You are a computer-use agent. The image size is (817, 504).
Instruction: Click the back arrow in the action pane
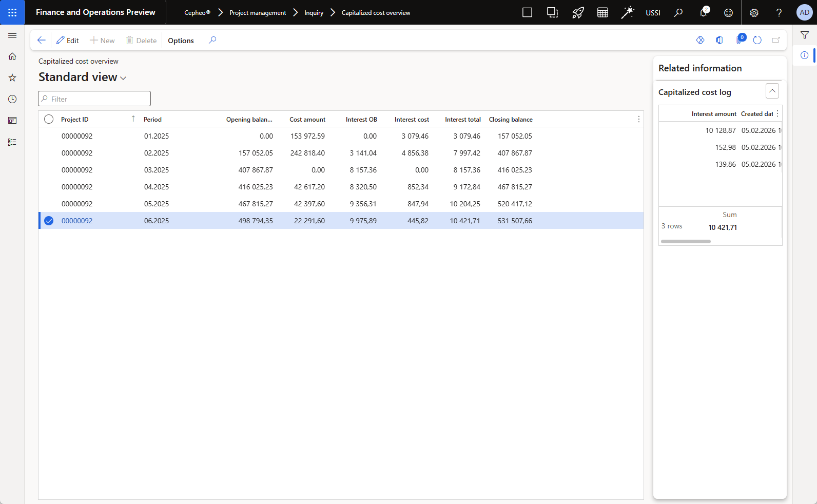coord(42,40)
